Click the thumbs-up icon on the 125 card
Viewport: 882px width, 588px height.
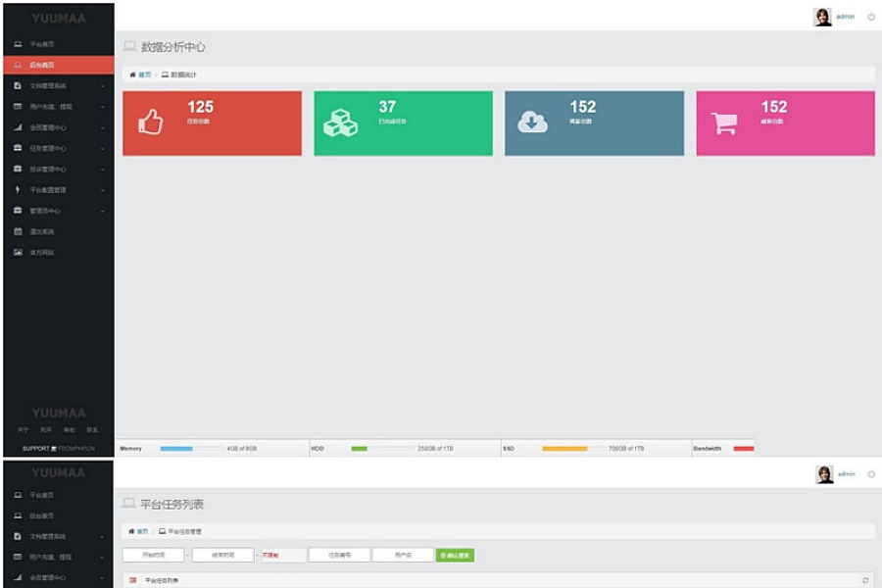click(x=150, y=122)
